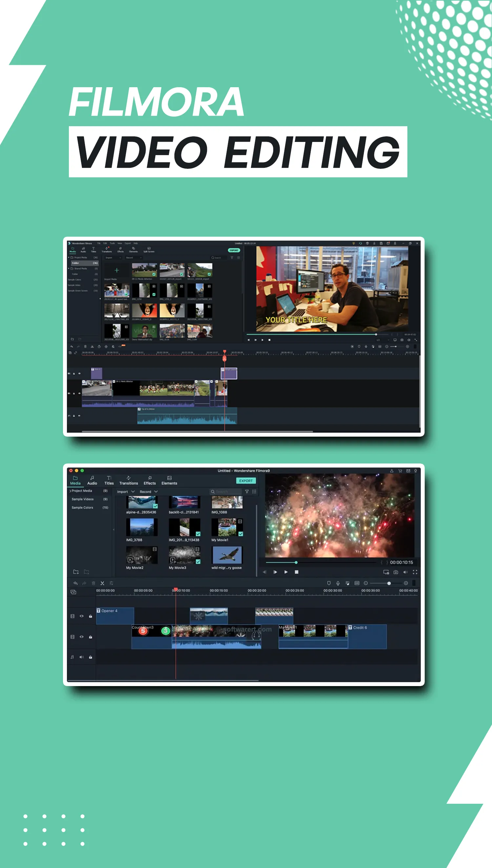Hide the Opener 4 track with eye icon
The width and height of the screenshot is (492, 868).
click(81, 616)
